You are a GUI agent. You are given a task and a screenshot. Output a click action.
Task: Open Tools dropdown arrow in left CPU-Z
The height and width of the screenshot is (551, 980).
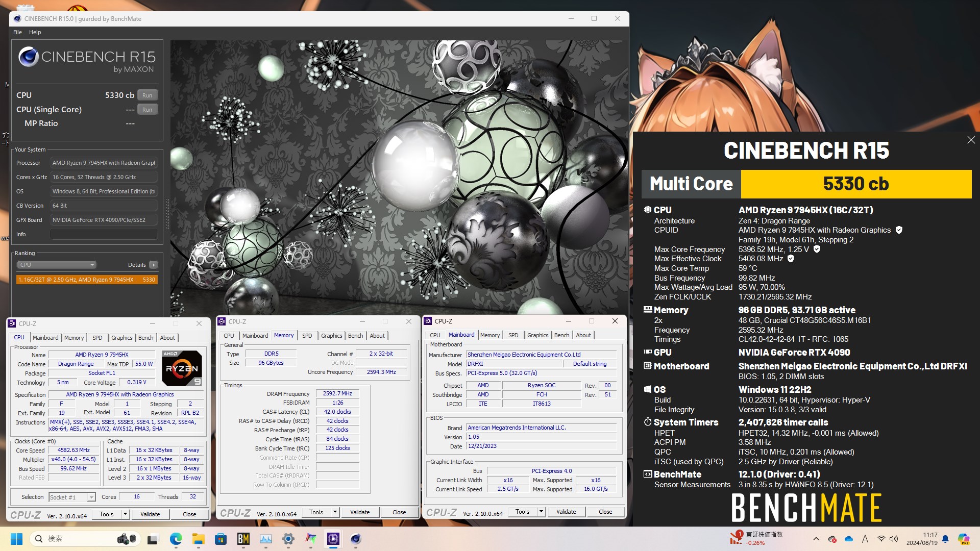point(125,514)
